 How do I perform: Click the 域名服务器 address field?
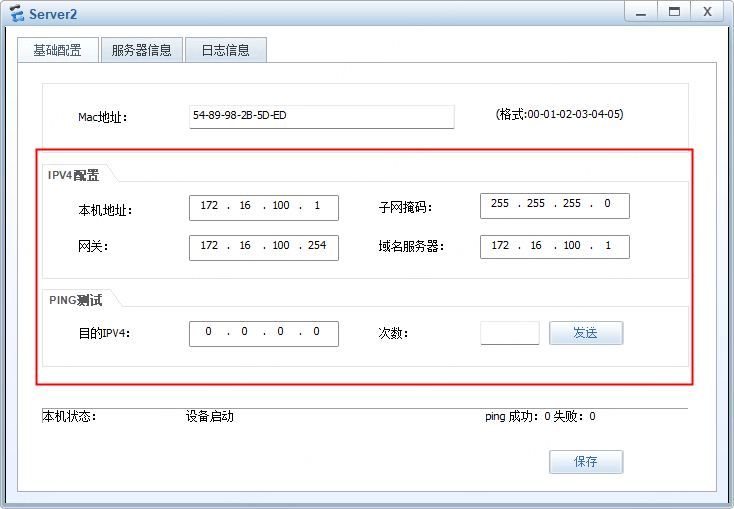(555, 247)
